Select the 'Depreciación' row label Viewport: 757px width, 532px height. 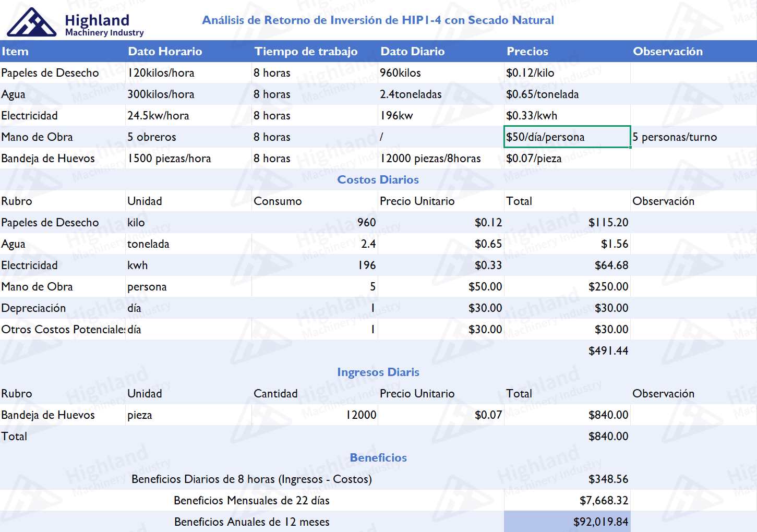(x=33, y=308)
